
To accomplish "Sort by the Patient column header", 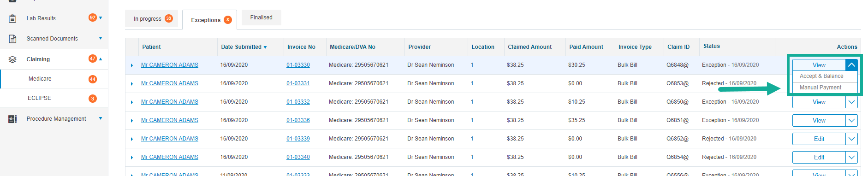I will [x=151, y=47].
